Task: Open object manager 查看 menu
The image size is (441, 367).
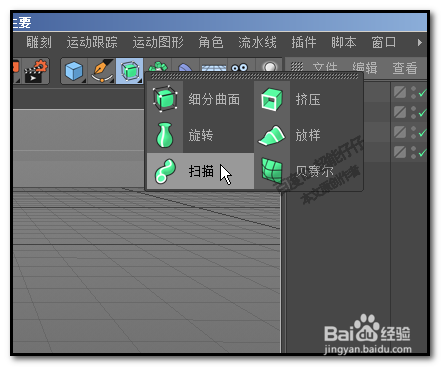Action: [405, 68]
